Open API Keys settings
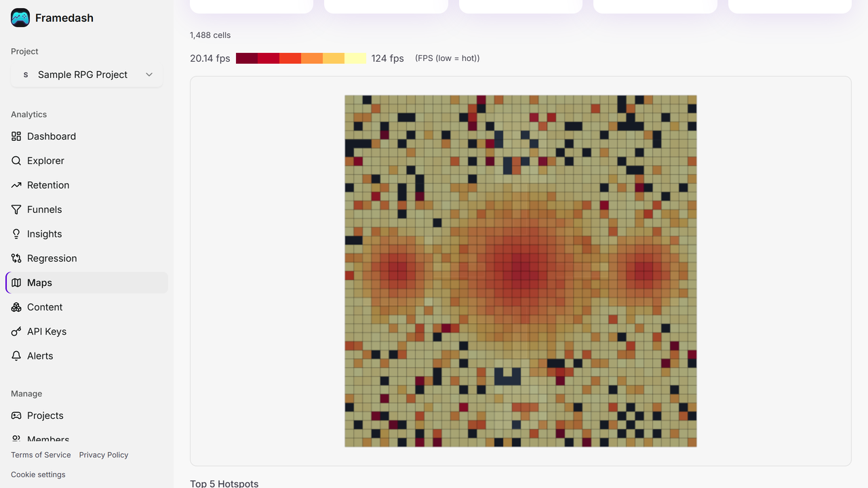 tap(87, 331)
